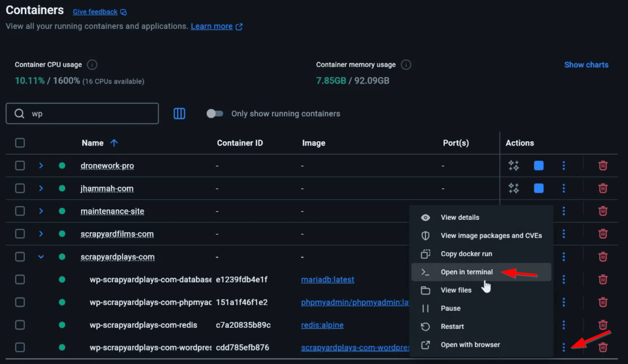Check the select-all containers checkbox
Viewport: 628px width, 364px height.
20,142
